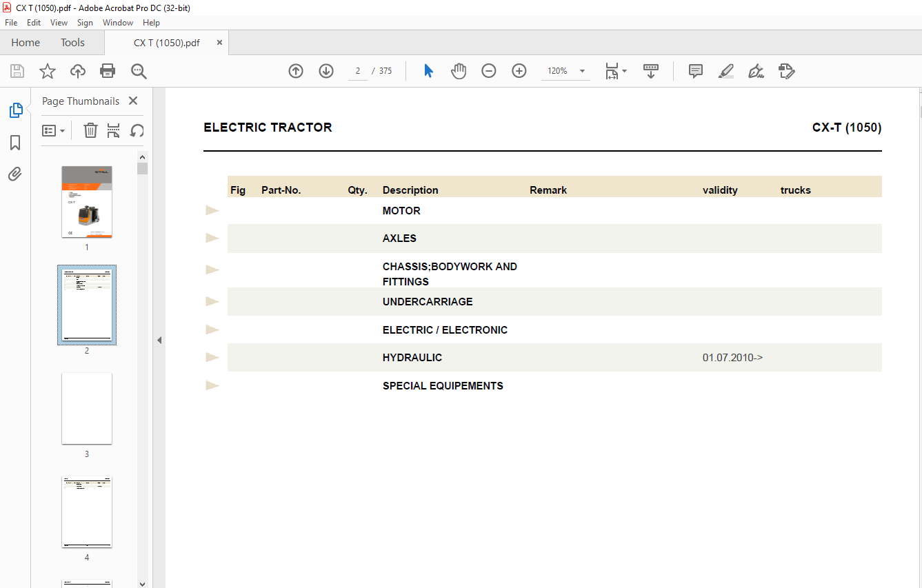This screenshot has width=922, height=588.
Task: Expand the SPECIAL EQUIPEMENTS row arrow
Action: (212, 385)
